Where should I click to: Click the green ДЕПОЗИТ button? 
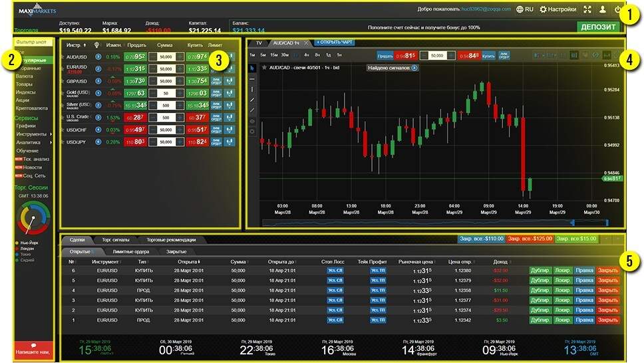coord(597,27)
